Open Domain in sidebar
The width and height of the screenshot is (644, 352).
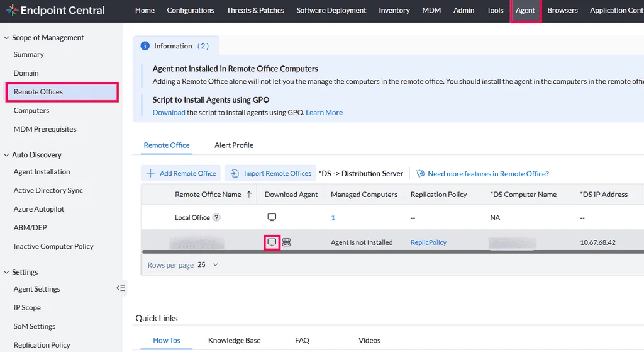[x=26, y=73]
